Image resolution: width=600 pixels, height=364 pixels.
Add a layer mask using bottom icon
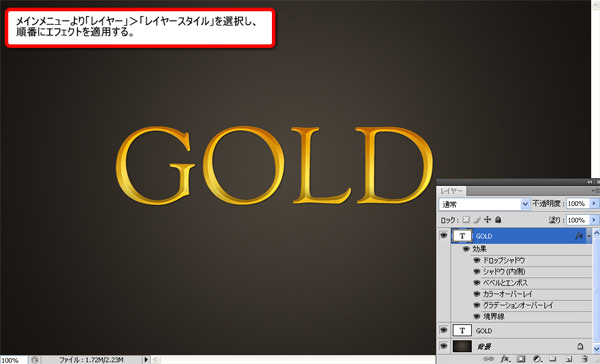(x=521, y=359)
